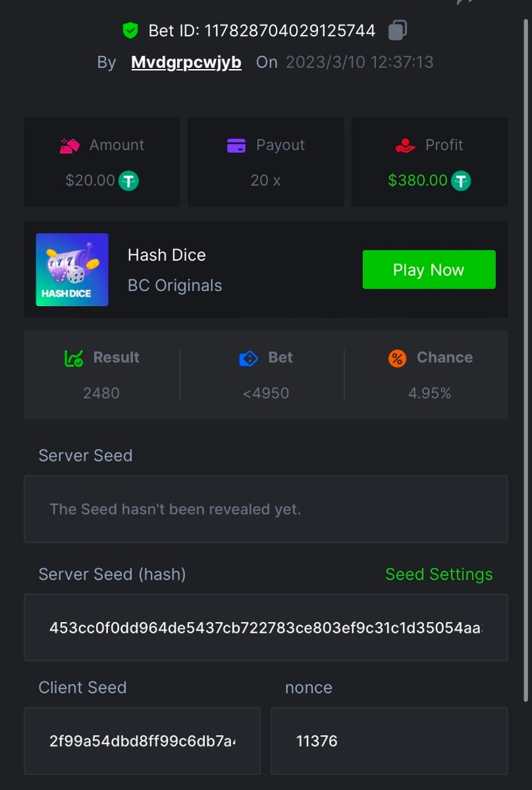Viewport: 532px width, 790px height.
Task: Click the orange Chance percent icon
Action: pos(397,358)
